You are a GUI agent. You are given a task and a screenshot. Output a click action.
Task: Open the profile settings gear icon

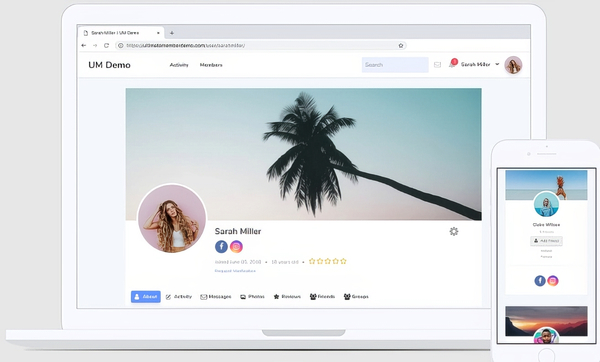[454, 231]
